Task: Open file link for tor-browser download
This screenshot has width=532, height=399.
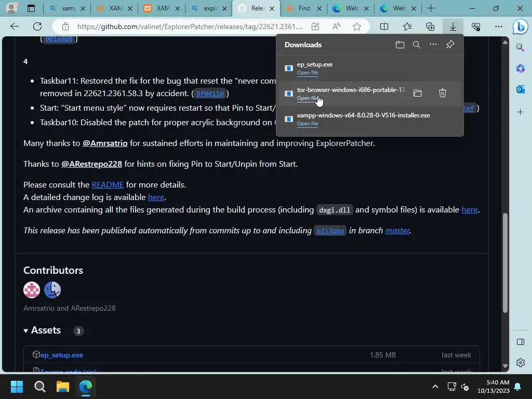Action: (x=308, y=98)
